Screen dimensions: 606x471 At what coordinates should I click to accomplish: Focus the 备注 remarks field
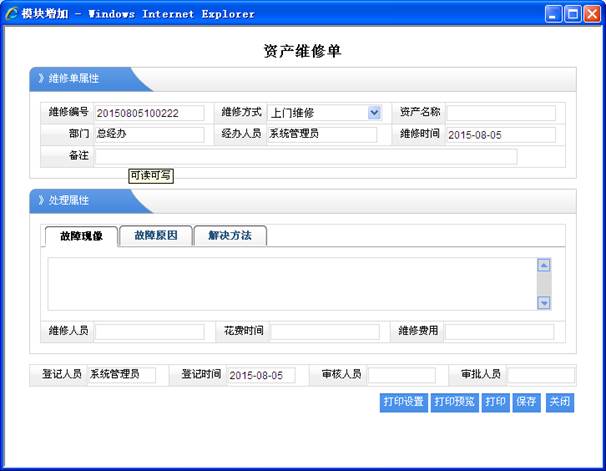click(x=305, y=156)
